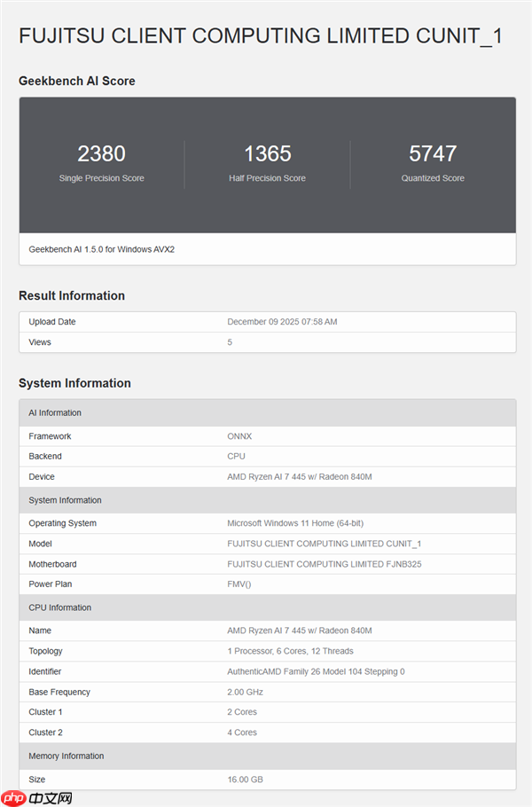The height and width of the screenshot is (807, 532).
Task: Click the Cluster 1 label
Action: pos(45,712)
